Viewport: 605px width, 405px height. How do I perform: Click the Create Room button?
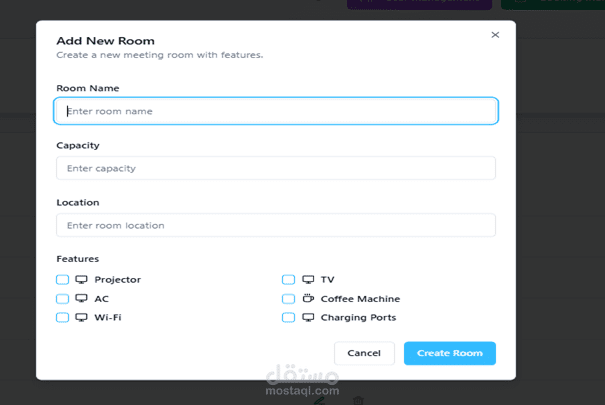click(449, 353)
